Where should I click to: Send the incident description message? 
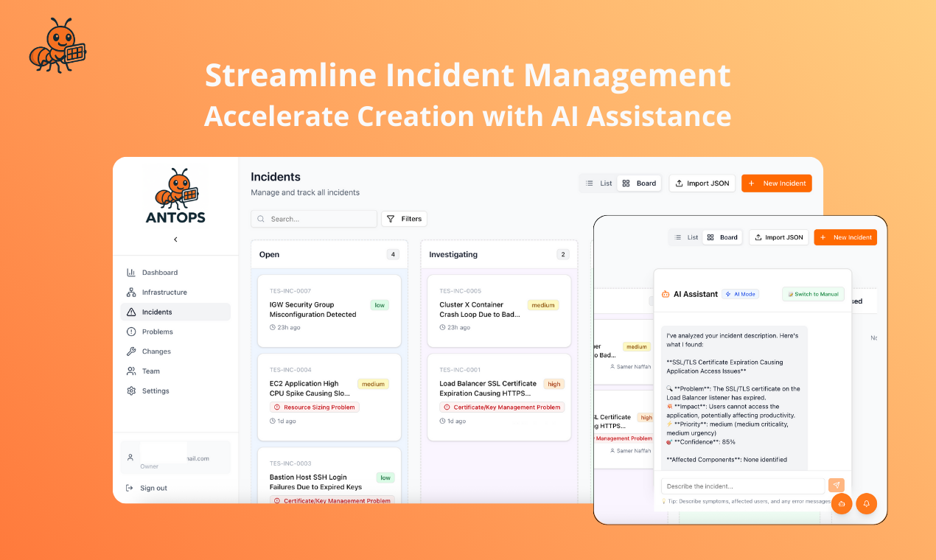pyautogui.click(x=836, y=486)
